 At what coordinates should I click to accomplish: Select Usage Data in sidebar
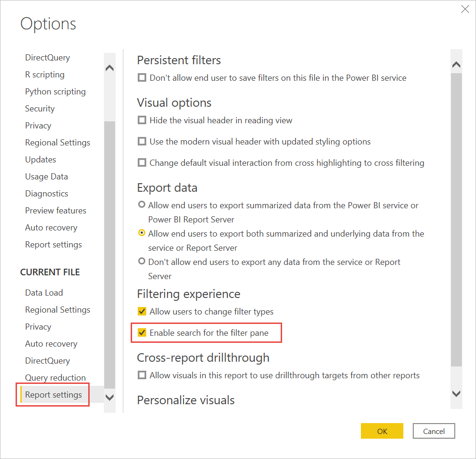[x=46, y=177]
